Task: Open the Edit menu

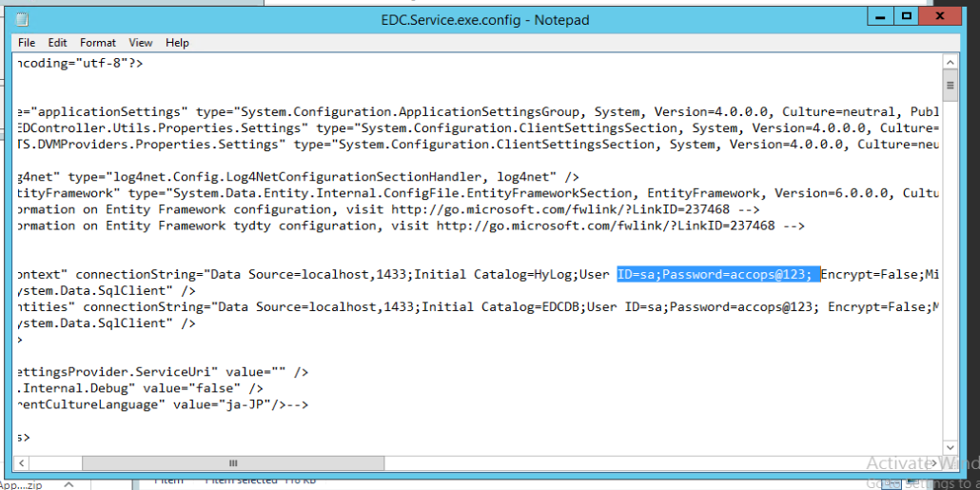Action: point(58,43)
